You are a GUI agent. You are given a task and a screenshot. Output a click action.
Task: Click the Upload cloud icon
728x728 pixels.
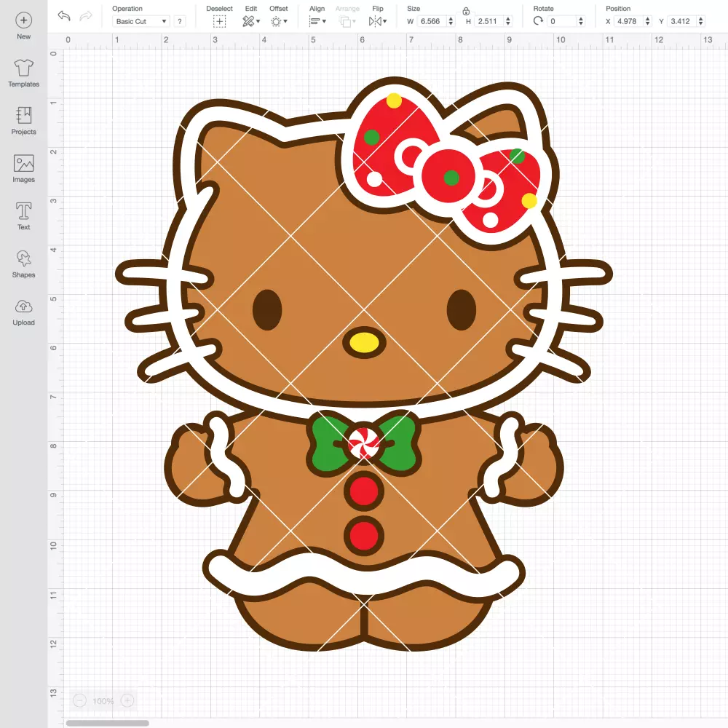coord(24,306)
